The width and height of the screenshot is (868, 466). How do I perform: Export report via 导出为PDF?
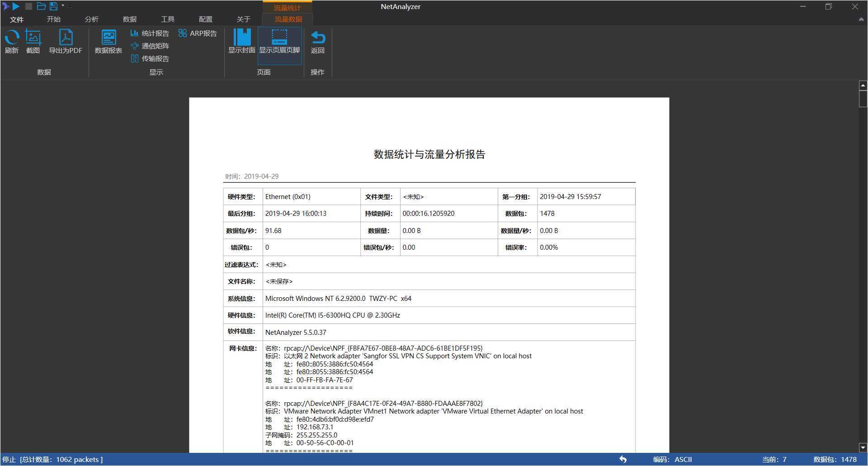66,42
